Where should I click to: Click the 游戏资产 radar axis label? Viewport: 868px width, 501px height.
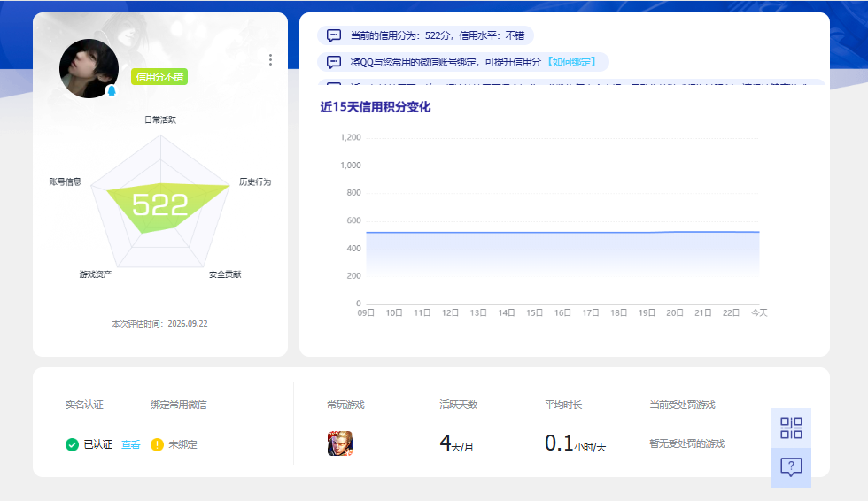point(96,274)
